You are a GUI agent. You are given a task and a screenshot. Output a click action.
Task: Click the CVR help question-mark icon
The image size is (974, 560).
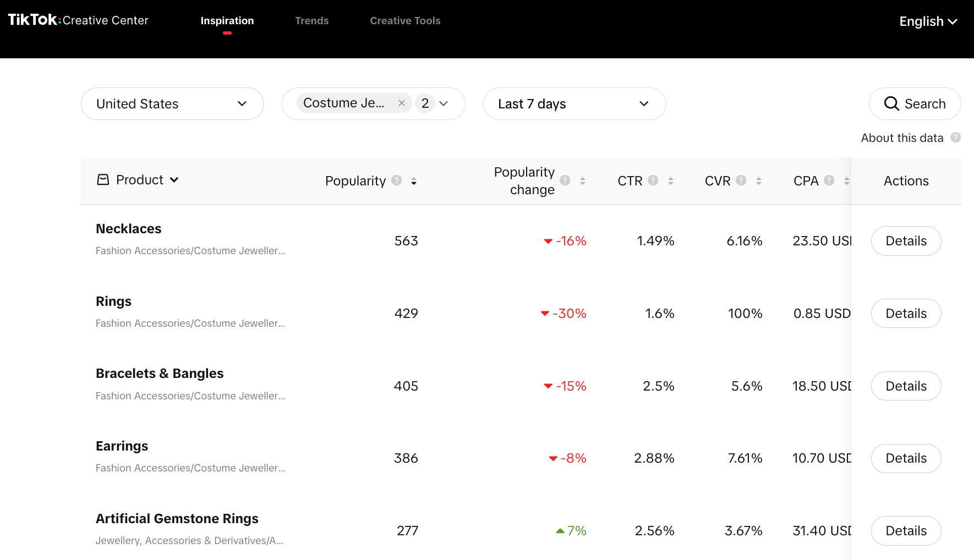(x=741, y=180)
